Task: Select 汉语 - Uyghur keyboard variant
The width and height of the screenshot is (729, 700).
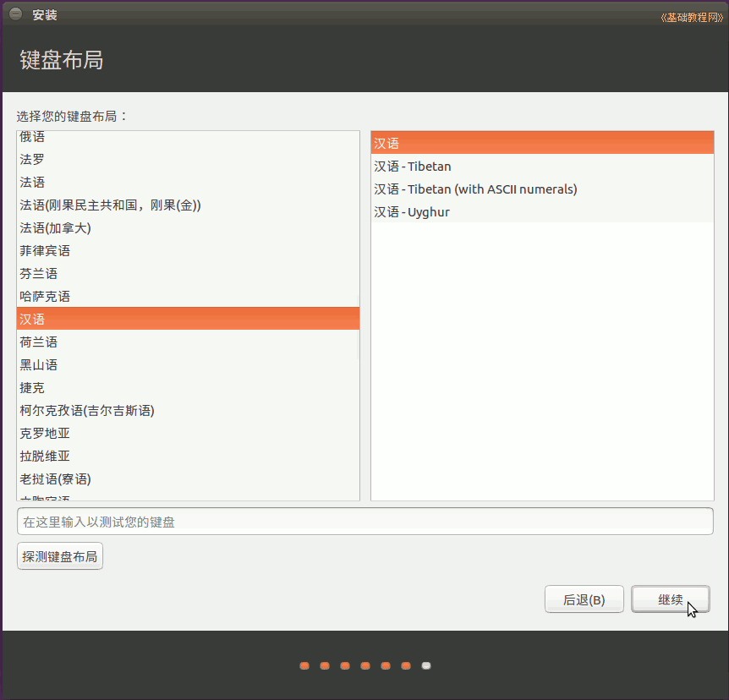Action: click(412, 211)
